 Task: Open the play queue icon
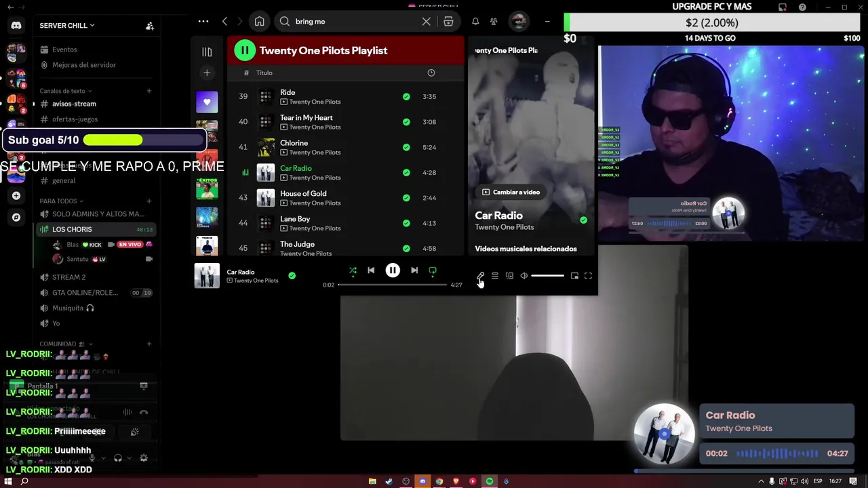(495, 276)
